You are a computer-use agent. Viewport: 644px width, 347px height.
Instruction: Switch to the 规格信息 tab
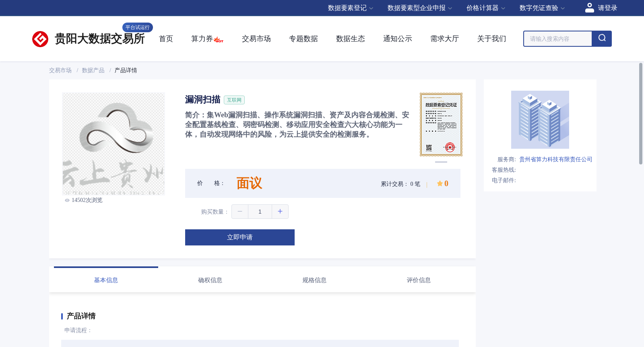click(314, 280)
